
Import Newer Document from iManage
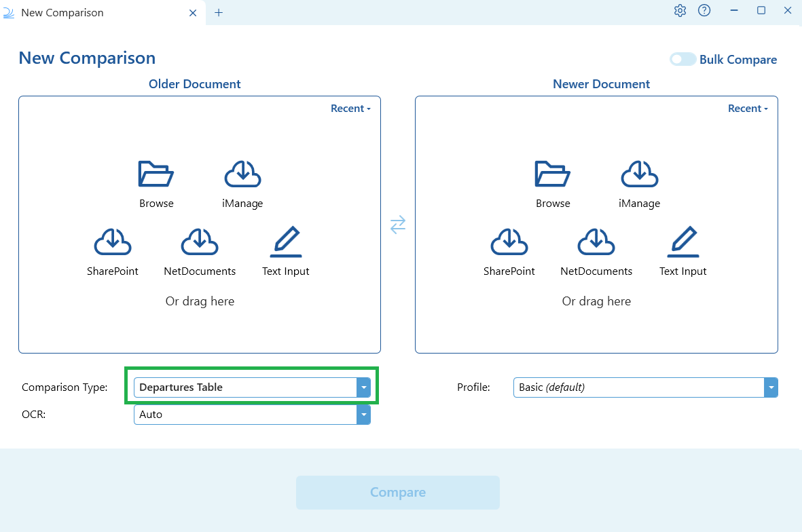[639, 185]
